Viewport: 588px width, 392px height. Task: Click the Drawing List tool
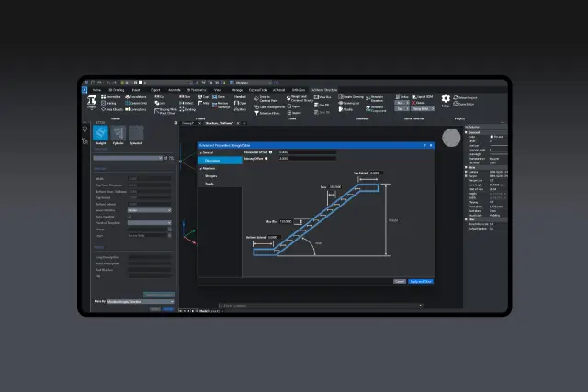[x=349, y=103]
